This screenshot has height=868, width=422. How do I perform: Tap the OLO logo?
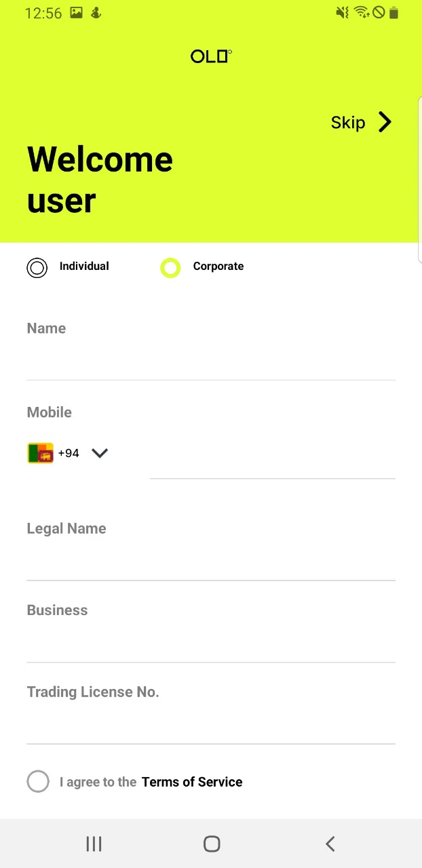[211, 56]
